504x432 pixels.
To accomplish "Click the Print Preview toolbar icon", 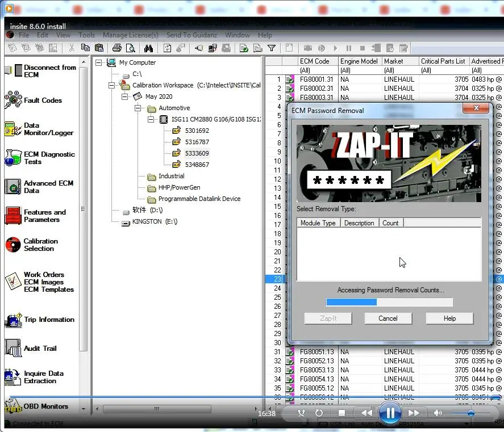I will click(x=131, y=48).
